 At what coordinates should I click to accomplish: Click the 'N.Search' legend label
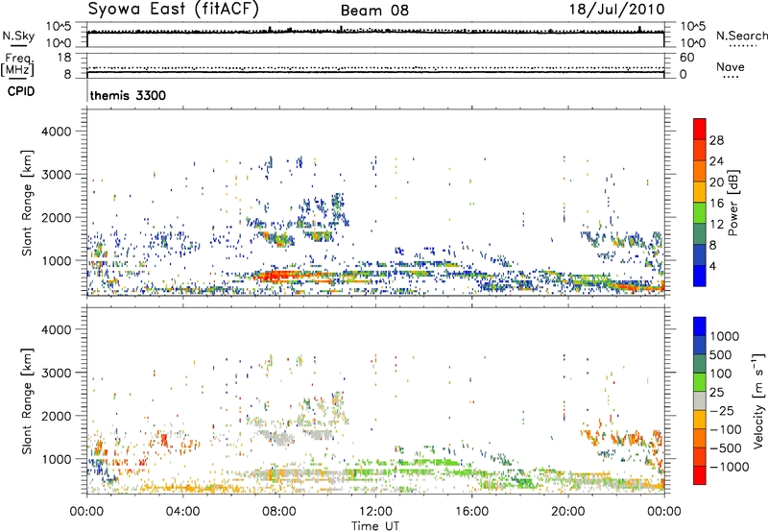pyautogui.click(x=741, y=36)
